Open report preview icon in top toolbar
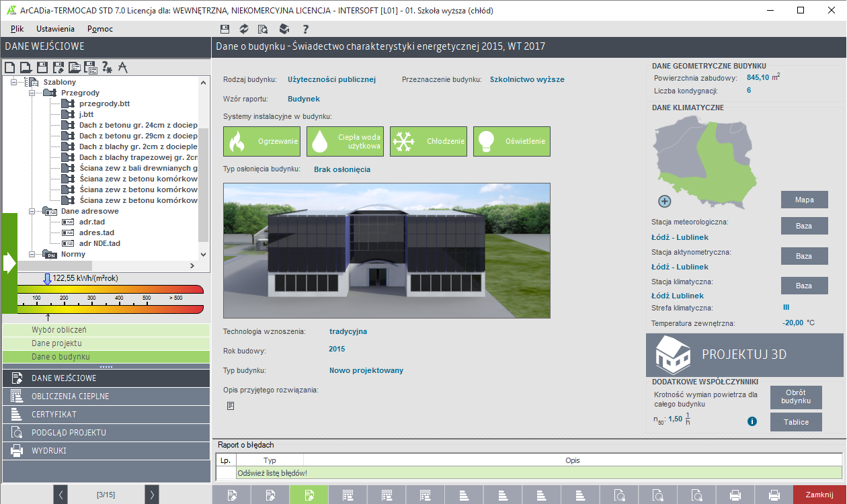The image size is (847, 504). point(264,29)
